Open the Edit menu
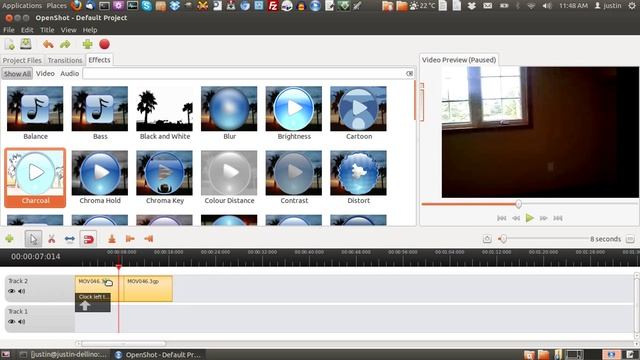 pyautogui.click(x=27, y=30)
